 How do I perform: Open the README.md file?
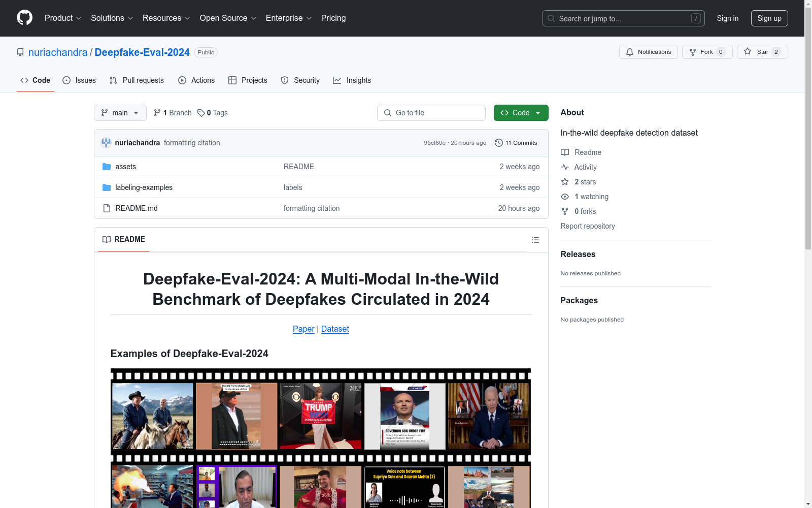pyautogui.click(x=137, y=208)
